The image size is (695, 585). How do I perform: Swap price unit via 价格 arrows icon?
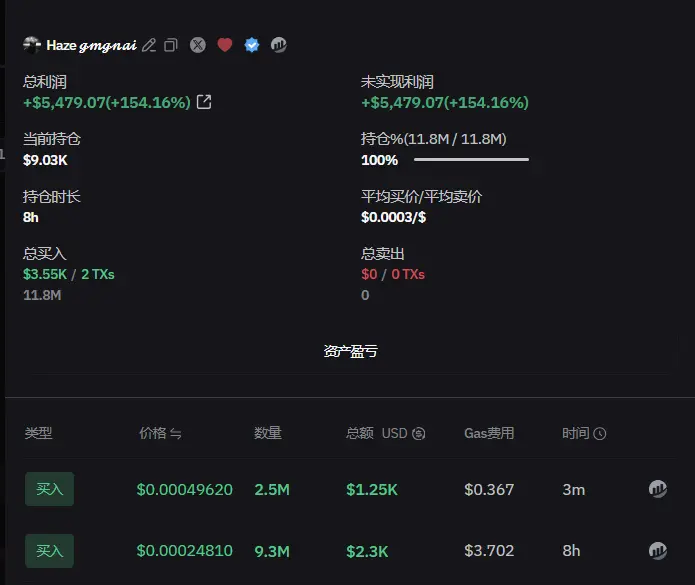[x=176, y=433]
